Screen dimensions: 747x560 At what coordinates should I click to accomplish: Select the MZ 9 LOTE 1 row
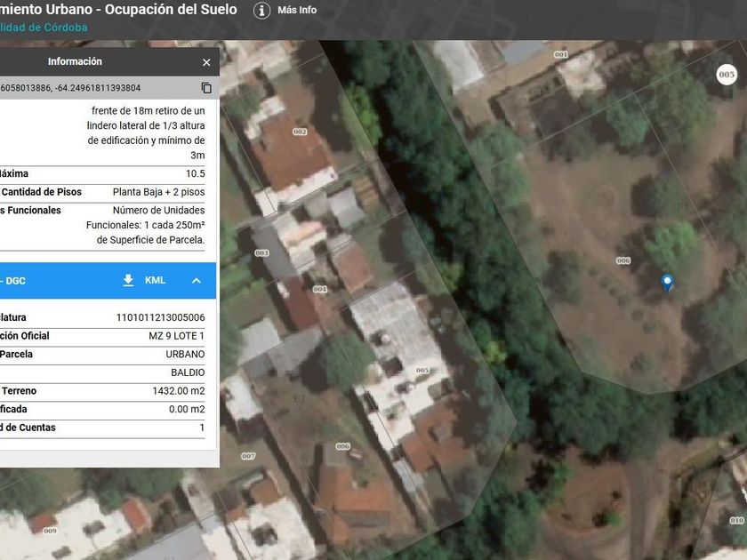pos(176,336)
